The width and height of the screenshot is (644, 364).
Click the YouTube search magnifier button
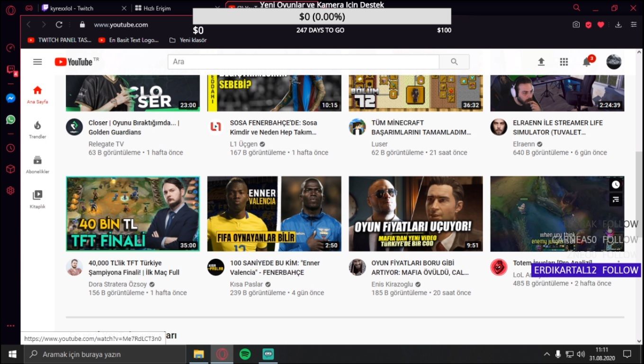coord(454,62)
